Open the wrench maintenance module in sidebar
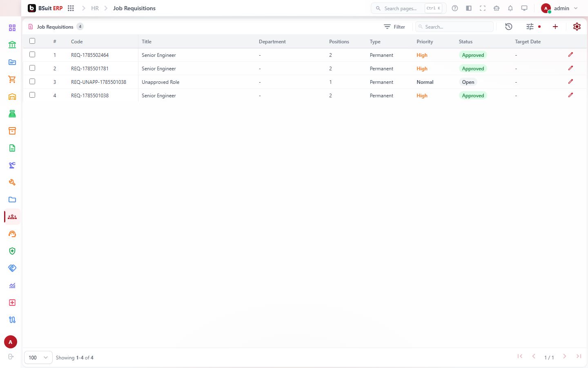 (x=12, y=182)
